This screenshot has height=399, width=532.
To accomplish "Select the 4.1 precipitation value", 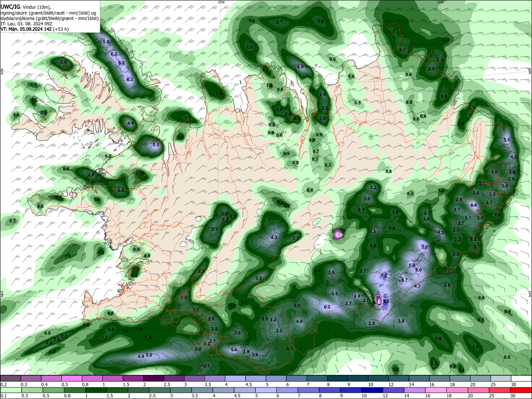I will tap(441, 232).
